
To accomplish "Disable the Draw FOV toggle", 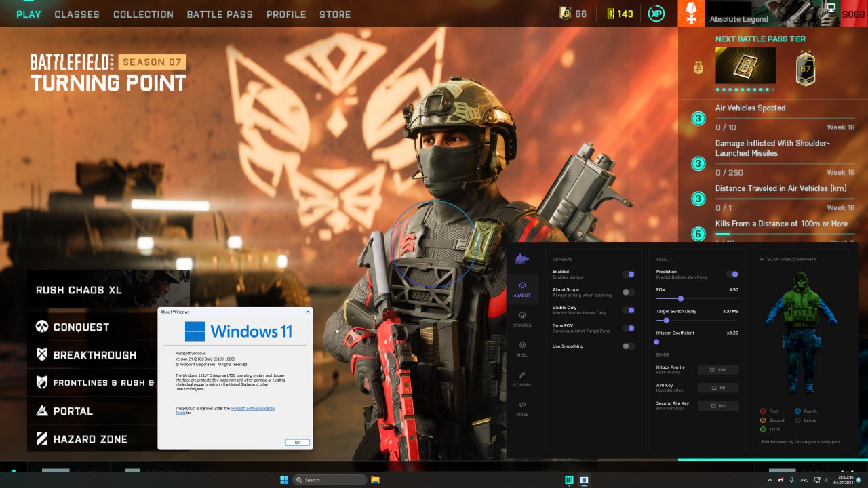I will pyautogui.click(x=629, y=328).
